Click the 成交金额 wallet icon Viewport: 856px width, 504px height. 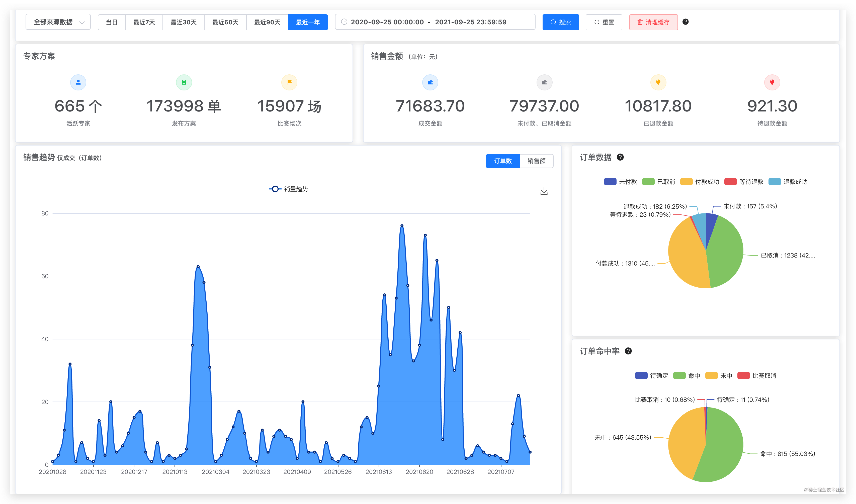click(x=430, y=82)
